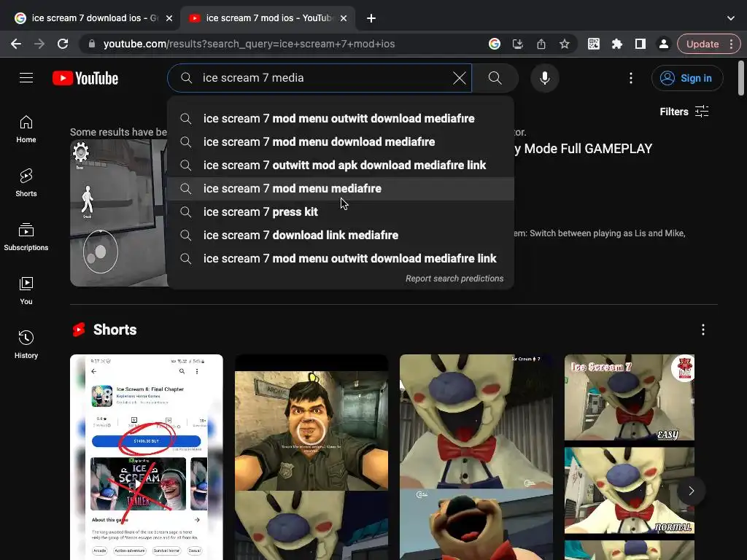Click the browser address bar URL
Screen dimensions: 747x560
coord(249,44)
